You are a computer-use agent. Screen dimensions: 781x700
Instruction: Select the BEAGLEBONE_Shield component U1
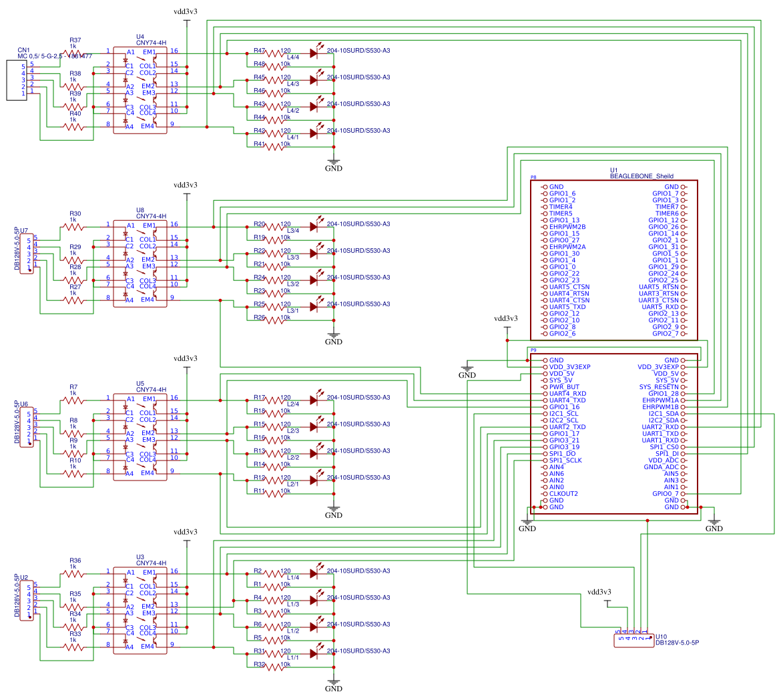pyautogui.click(x=614, y=260)
